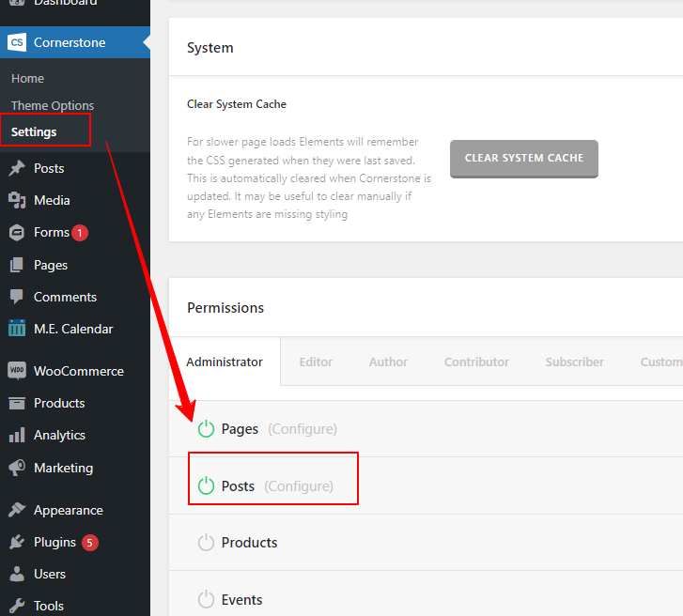Open the Appearance menu item
Screen dimensions: 683x616
pyautogui.click(x=68, y=510)
